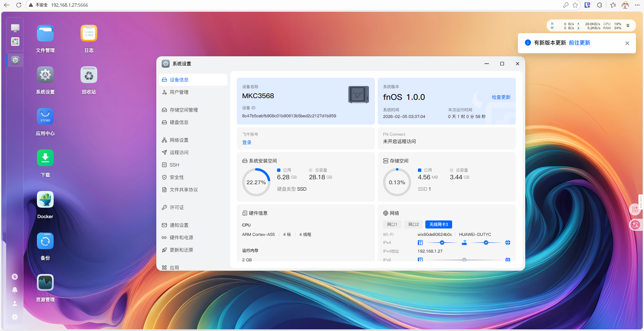The image size is (644, 331).
Task: Click the user account icon in the sidebar
Action: [x=15, y=304]
